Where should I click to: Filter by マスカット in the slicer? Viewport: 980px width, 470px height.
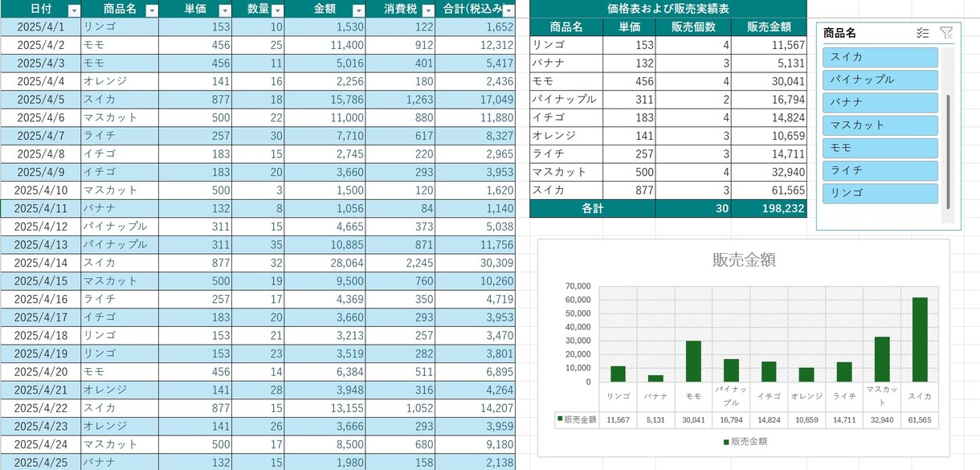pyautogui.click(x=880, y=125)
